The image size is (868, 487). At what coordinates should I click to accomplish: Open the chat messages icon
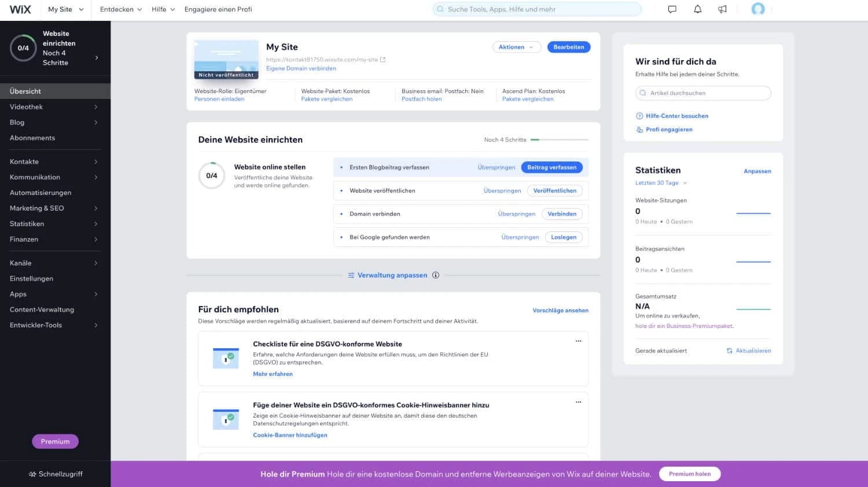click(671, 9)
